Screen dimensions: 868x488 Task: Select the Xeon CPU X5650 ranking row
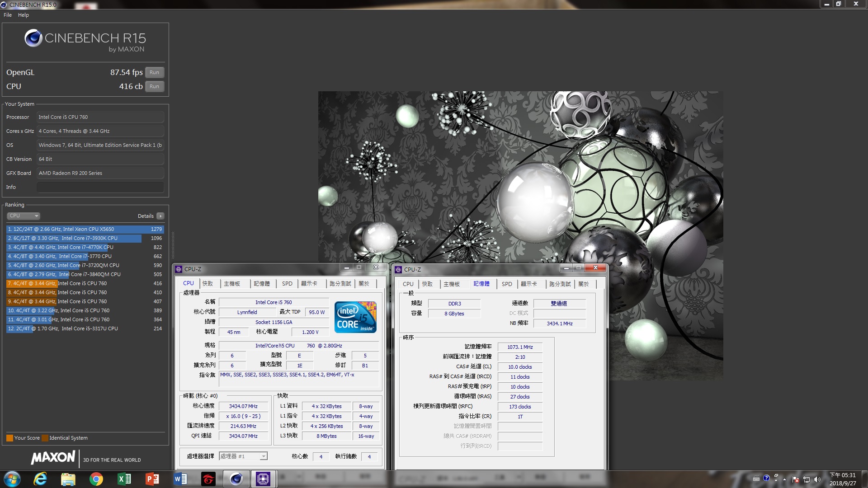[85, 229]
